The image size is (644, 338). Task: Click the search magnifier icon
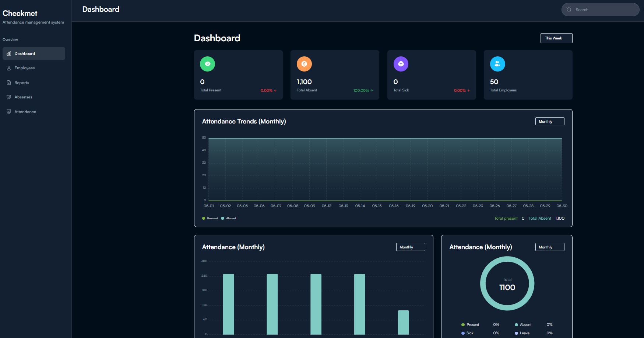click(569, 10)
